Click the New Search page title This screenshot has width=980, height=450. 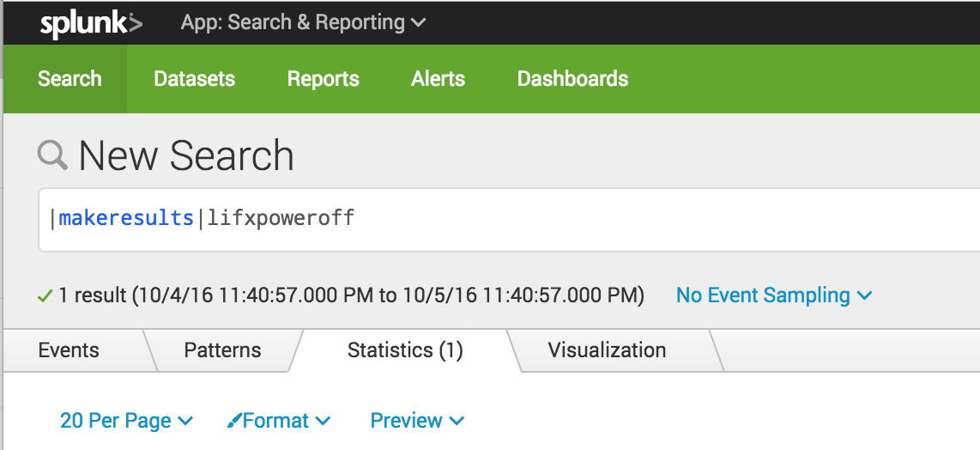point(186,155)
